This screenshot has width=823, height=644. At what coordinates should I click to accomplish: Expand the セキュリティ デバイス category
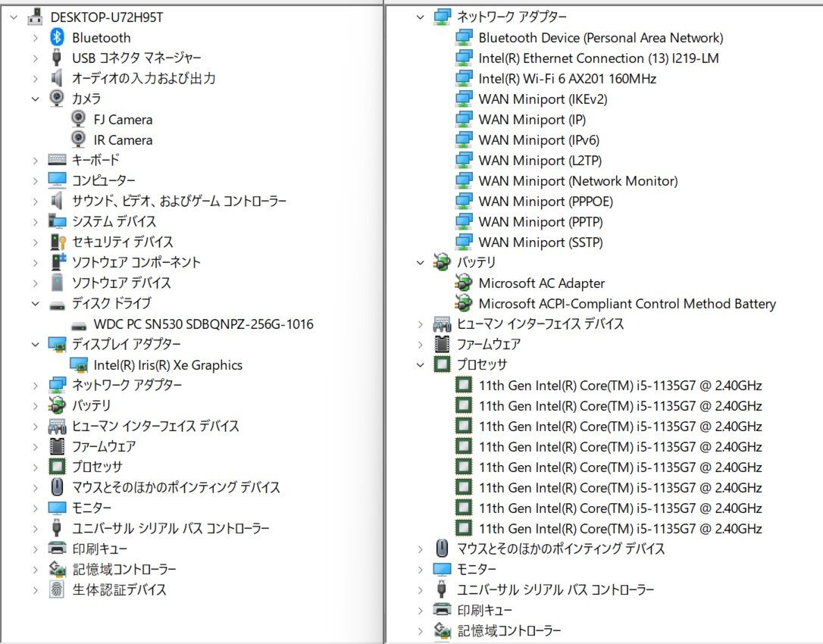click(x=35, y=242)
